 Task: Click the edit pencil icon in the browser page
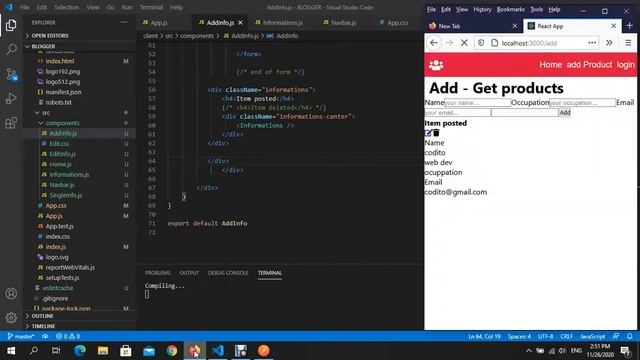click(x=428, y=133)
